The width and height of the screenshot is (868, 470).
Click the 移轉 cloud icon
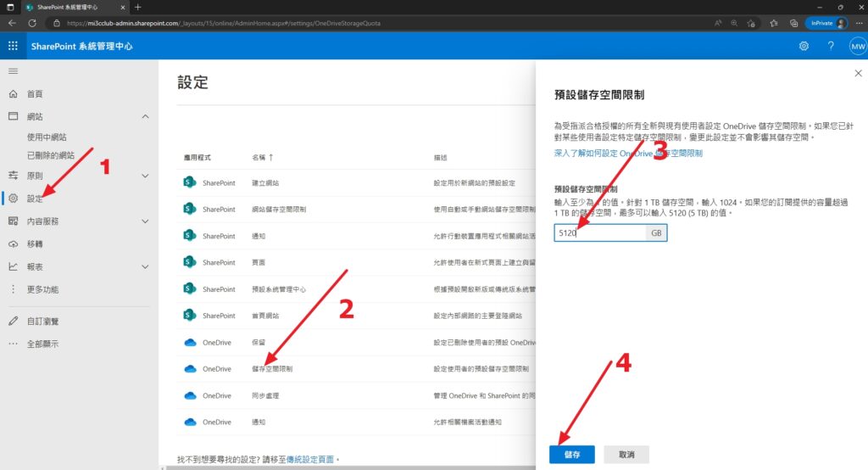(14, 243)
